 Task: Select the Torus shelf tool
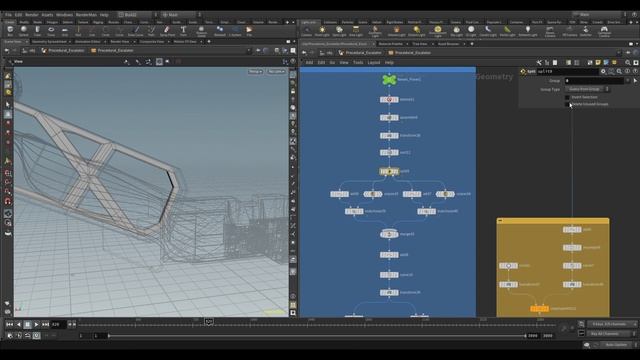coord(51,31)
